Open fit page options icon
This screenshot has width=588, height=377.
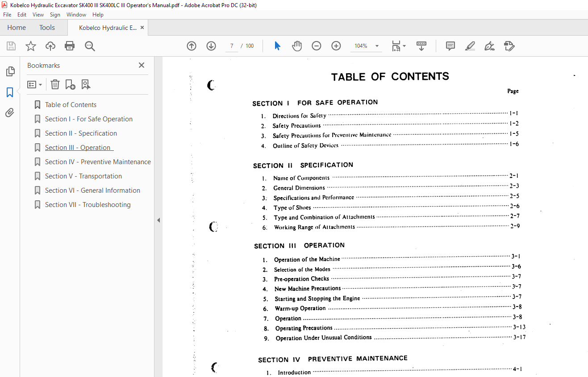398,46
